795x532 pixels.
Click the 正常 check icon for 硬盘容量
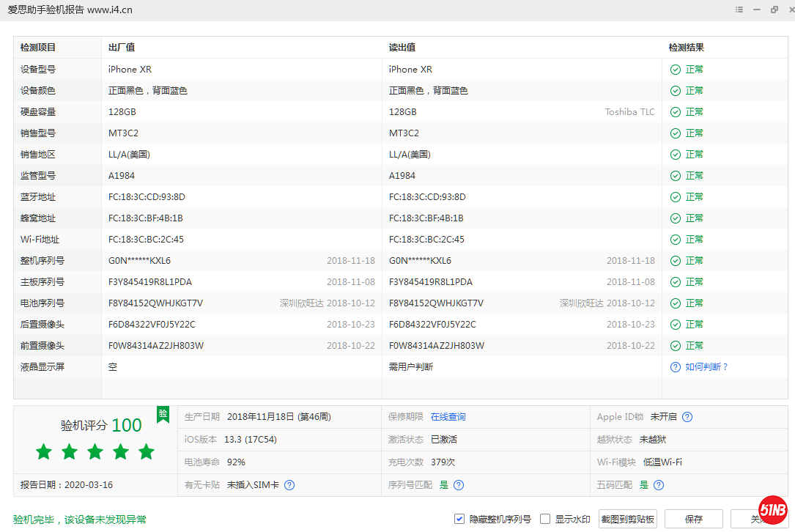pos(675,111)
